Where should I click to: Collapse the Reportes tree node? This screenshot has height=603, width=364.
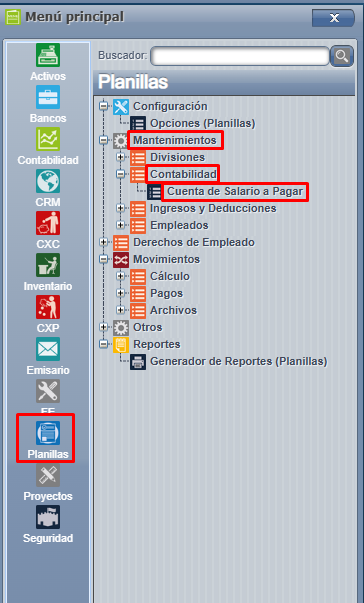[103, 344]
